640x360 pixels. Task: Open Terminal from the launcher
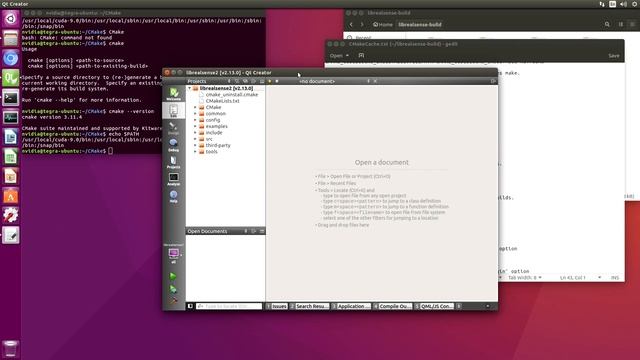[x=11, y=98]
